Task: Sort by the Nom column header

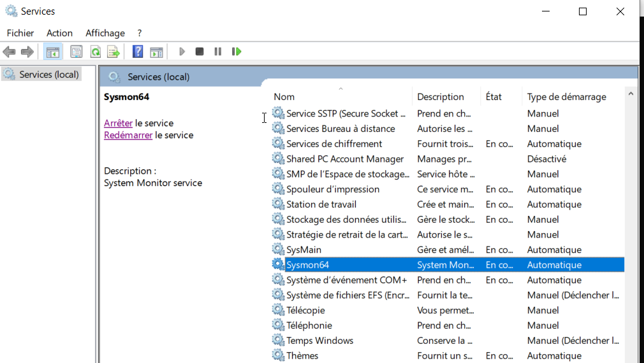Action: [284, 97]
